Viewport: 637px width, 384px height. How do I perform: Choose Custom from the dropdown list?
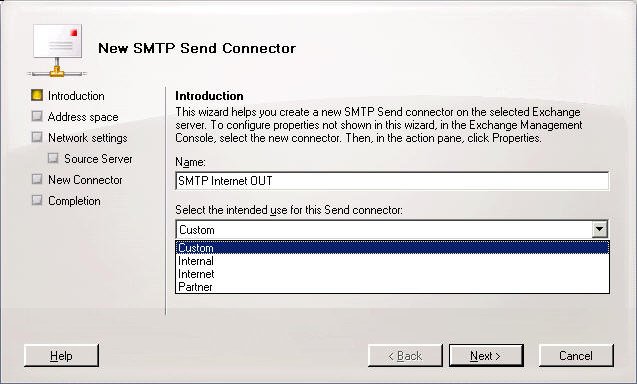(392, 247)
